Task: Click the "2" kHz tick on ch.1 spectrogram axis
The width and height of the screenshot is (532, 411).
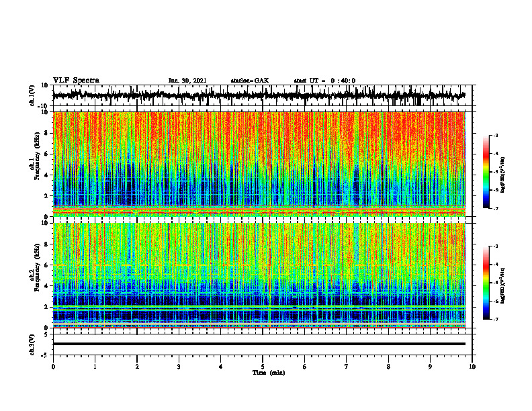Action: coord(46,195)
